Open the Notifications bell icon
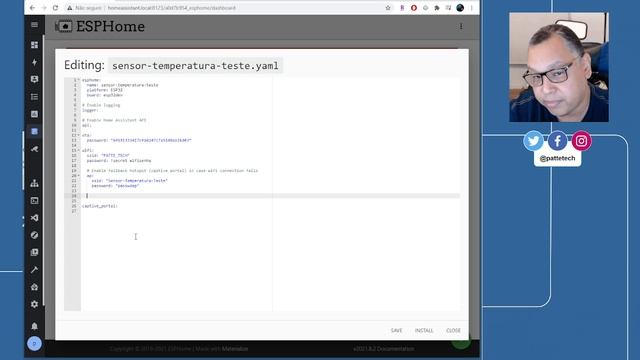The height and width of the screenshot is (360, 640). [34, 326]
